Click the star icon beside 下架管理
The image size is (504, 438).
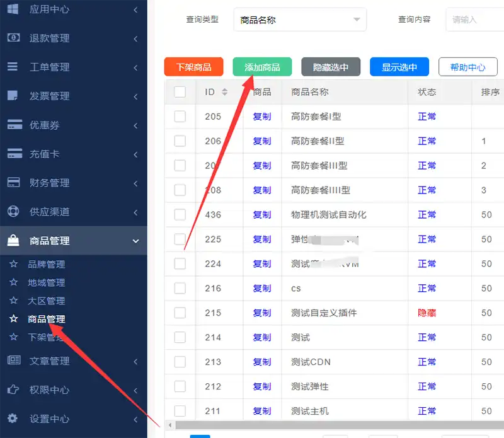[13, 337]
